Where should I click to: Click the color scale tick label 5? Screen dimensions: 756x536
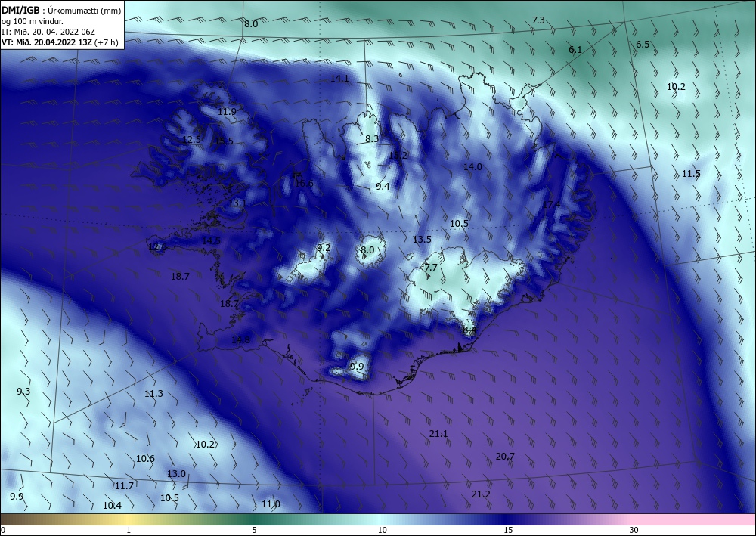pos(254,530)
